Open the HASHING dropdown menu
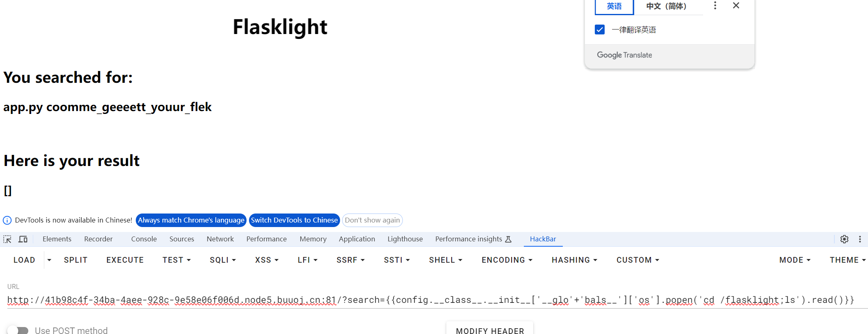 click(574, 260)
